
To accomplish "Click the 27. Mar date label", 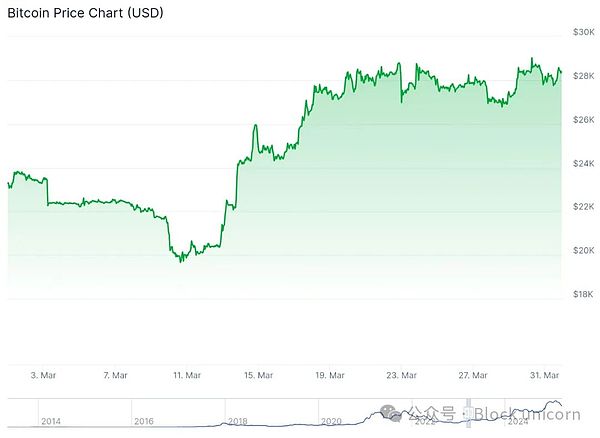I will (473, 375).
